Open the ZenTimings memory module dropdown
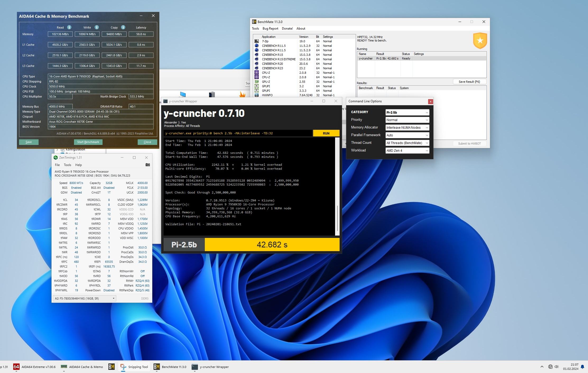Screen dimensions: 588x373 pos(85,298)
